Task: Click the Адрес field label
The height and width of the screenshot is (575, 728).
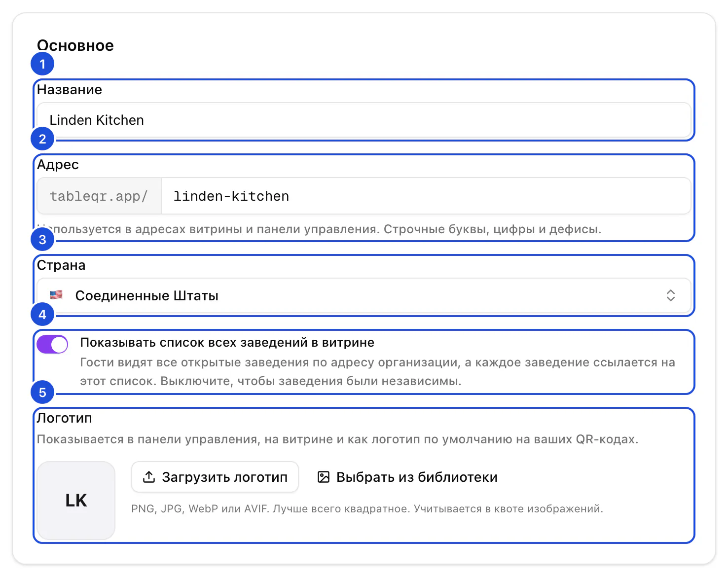Action: coord(58,165)
